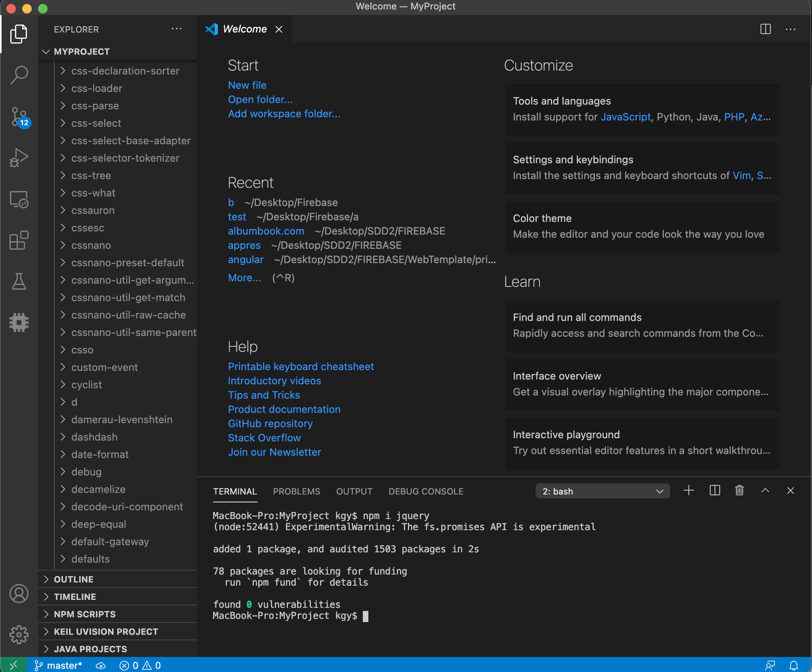Open the Run and Debug view
812x672 pixels.
(x=19, y=158)
